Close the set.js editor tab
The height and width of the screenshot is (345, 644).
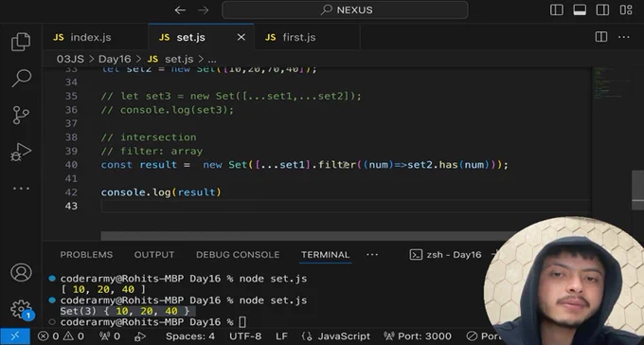pos(241,37)
